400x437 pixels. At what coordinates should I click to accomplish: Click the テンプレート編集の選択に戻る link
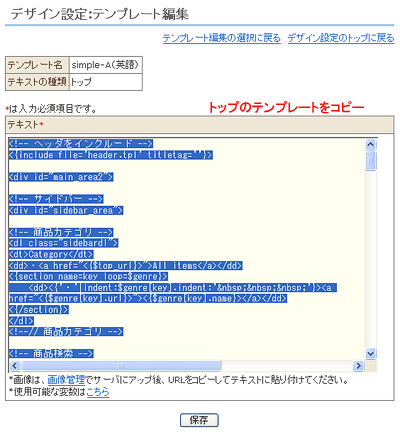pyautogui.click(x=222, y=38)
